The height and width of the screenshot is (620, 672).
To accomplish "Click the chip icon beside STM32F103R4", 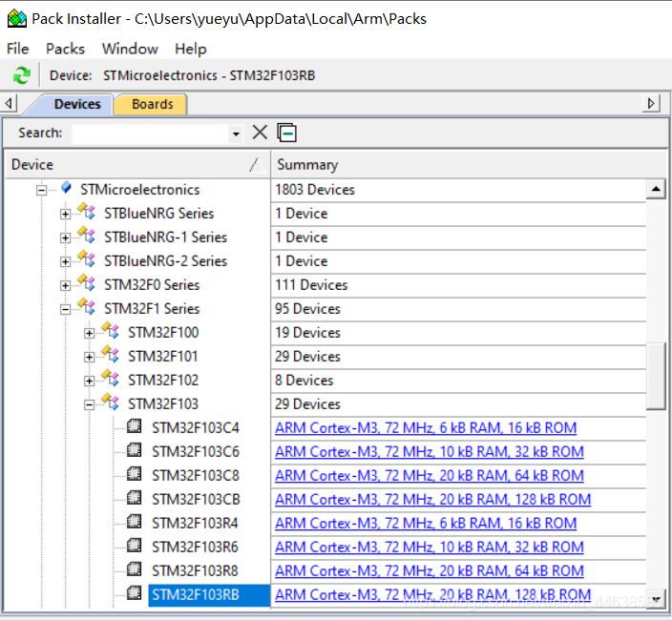I will point(135,522).
